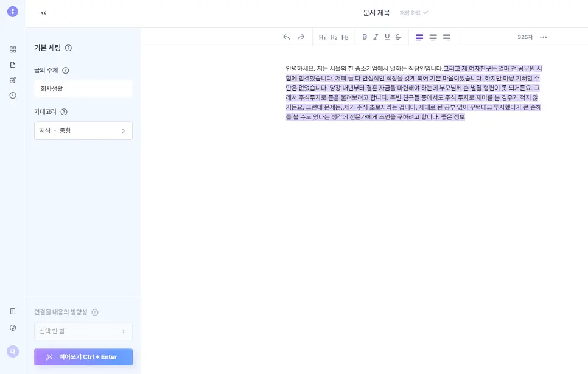Redo the last action
The width and height of the screenshot is (588, 374).
coord(301,37)
